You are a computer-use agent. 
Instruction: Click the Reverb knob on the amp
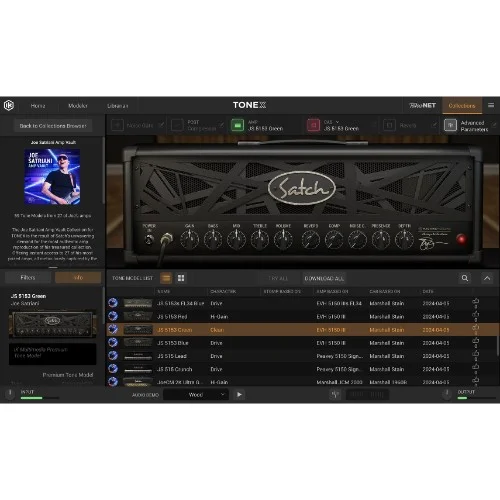(x=311, y=240)
